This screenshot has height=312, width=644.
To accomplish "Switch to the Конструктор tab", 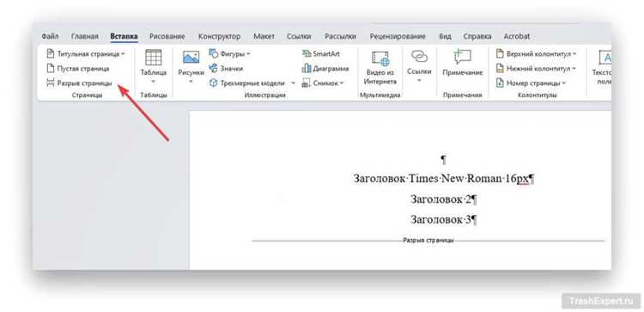I will (x=219, y=36).
